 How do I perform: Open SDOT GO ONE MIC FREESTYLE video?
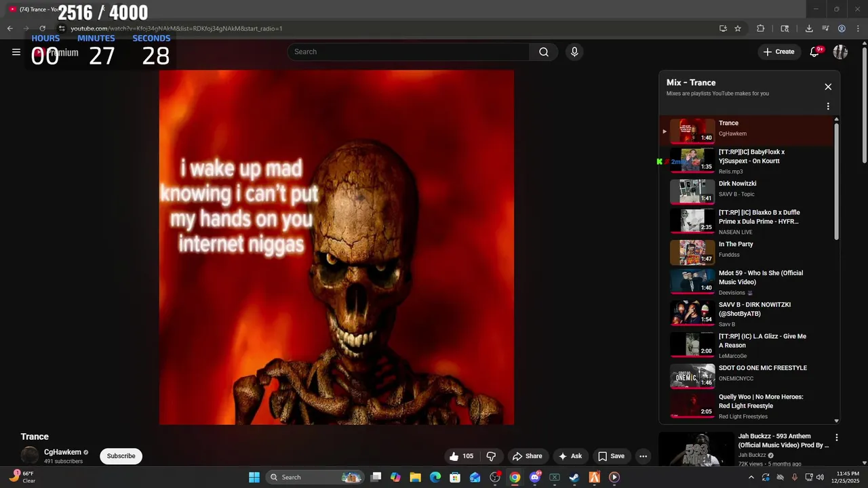763,368
